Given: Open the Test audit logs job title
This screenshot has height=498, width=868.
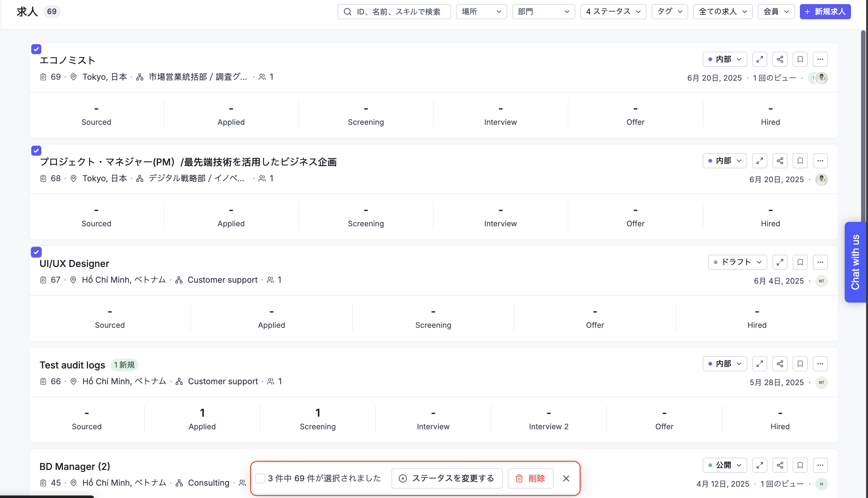Looking at the screenshot, I should pos(72,365).
